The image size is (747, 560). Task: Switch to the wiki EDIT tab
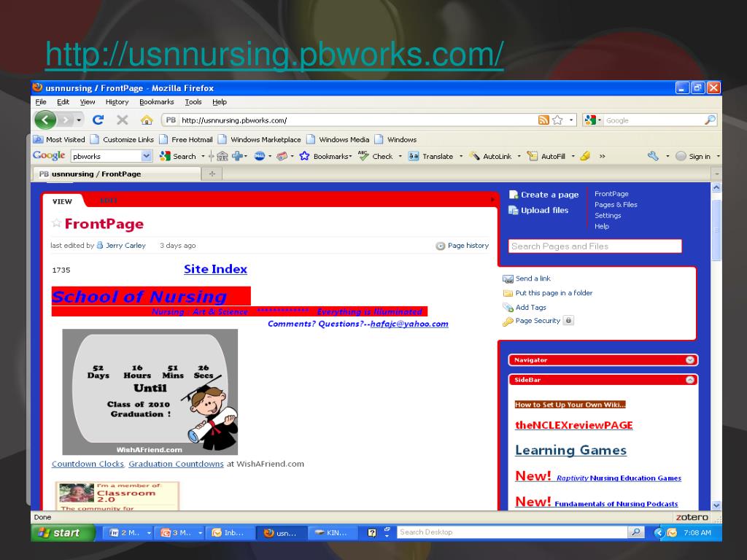point(109,201)
